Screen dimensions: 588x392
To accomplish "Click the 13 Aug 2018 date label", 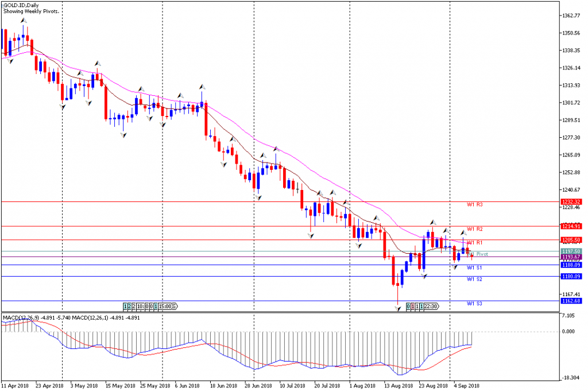I will (x=399, y=386).
